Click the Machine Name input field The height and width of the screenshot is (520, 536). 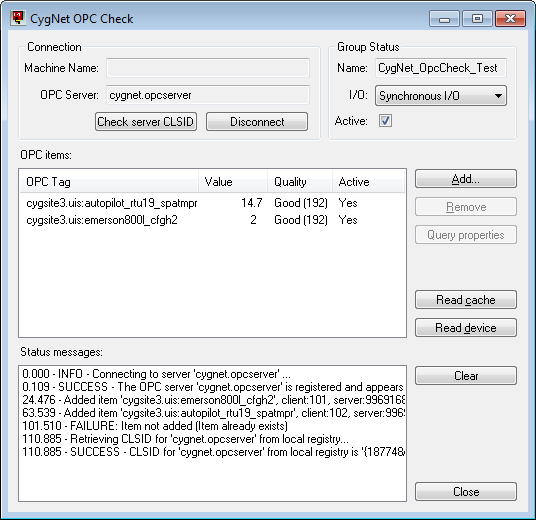click(x=208, y=68)
